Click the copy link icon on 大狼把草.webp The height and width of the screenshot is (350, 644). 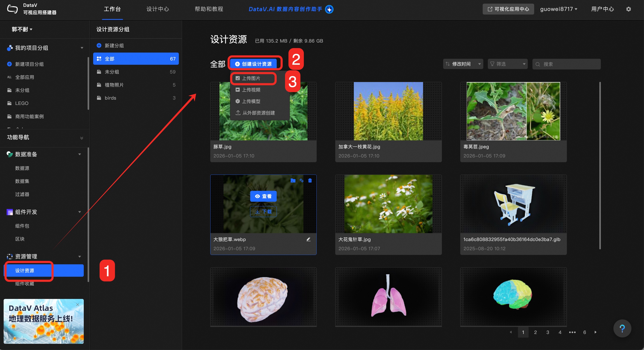(301, 181)
